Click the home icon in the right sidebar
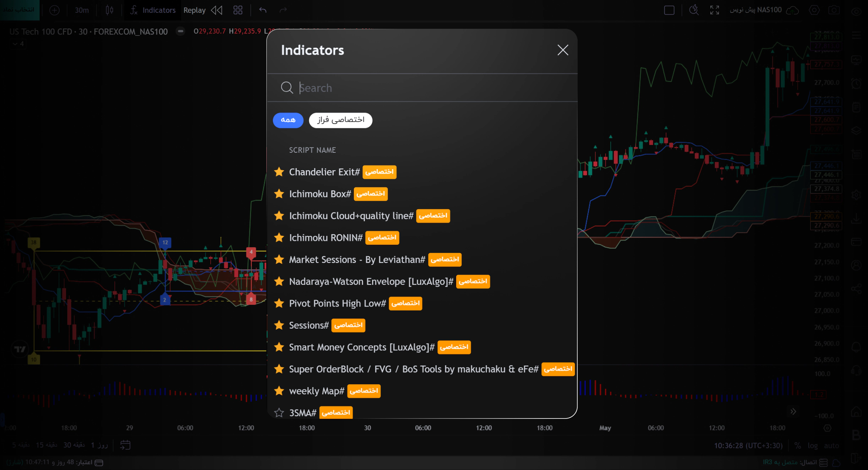 pyautogui.click(x=856, y=412)
